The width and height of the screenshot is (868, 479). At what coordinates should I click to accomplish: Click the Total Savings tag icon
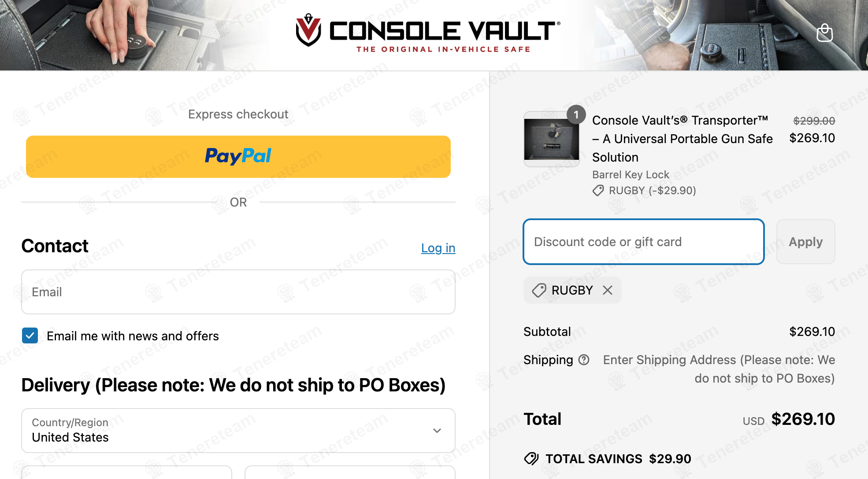point(531,459)
